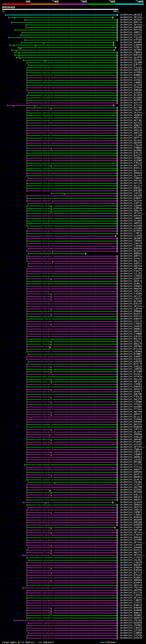Select hit label UniRef100_A4S9P4

tap(131, 42)
